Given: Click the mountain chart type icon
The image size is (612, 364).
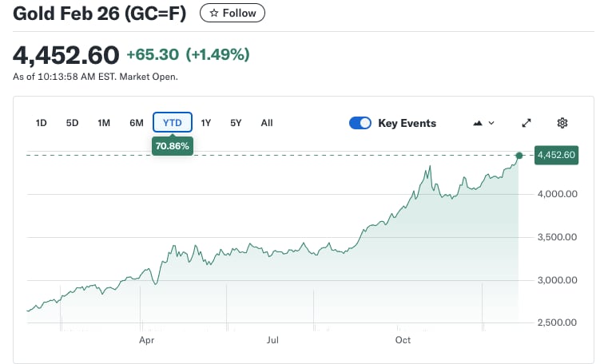Looking at the screenshot, I should click(x=478, y=123).
